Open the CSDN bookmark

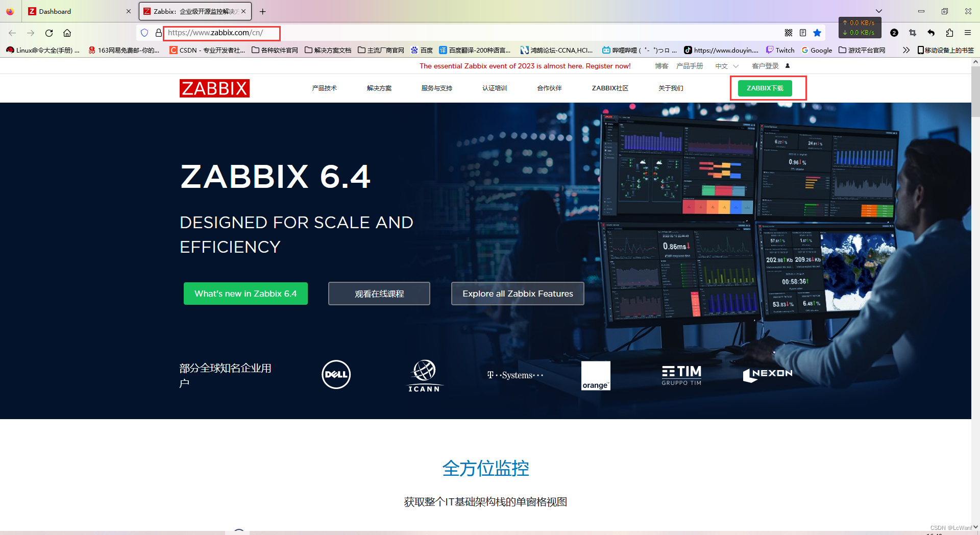tap(207, 50)
